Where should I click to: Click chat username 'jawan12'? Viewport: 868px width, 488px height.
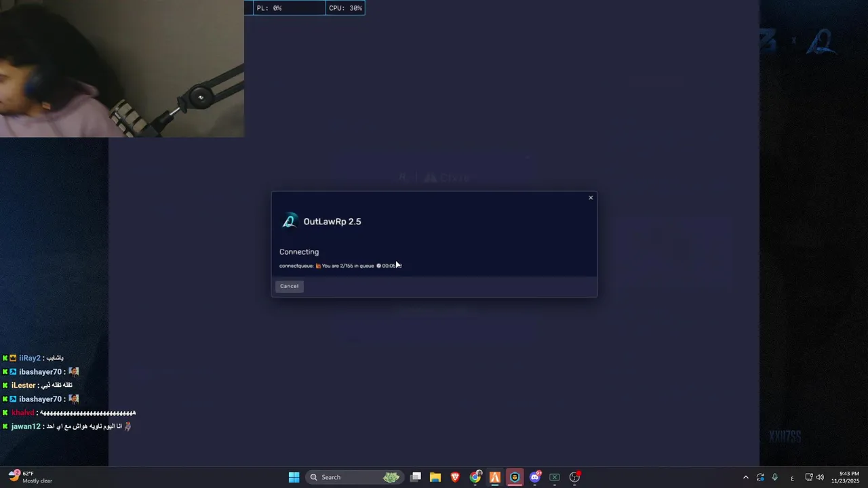pos(26,426)
